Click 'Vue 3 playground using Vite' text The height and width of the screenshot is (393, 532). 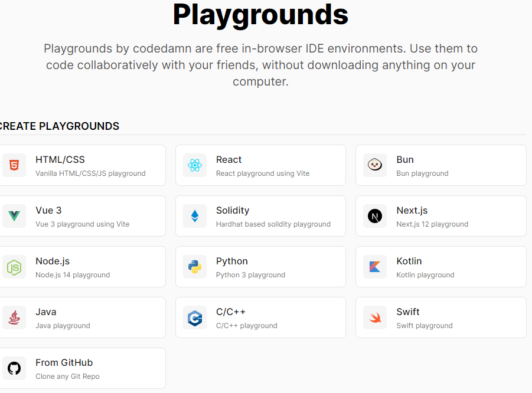point(83,224)
